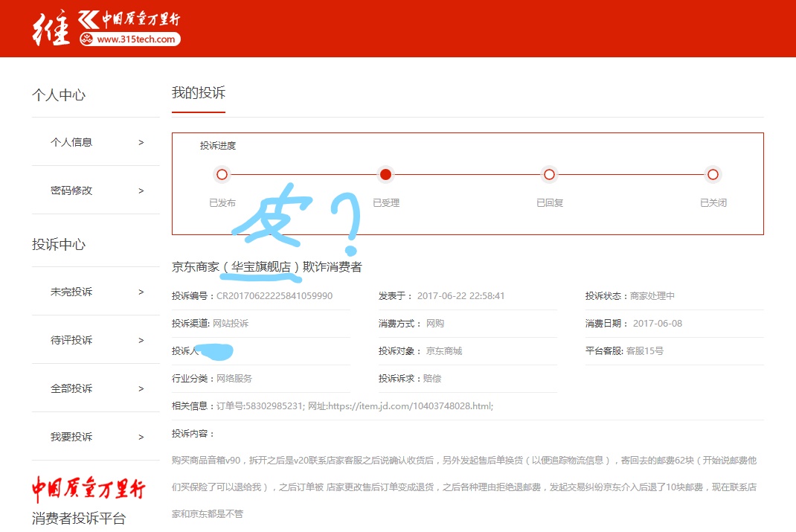
Task: Select complaint number CR20170622225841059990
Action: (275, 296)
